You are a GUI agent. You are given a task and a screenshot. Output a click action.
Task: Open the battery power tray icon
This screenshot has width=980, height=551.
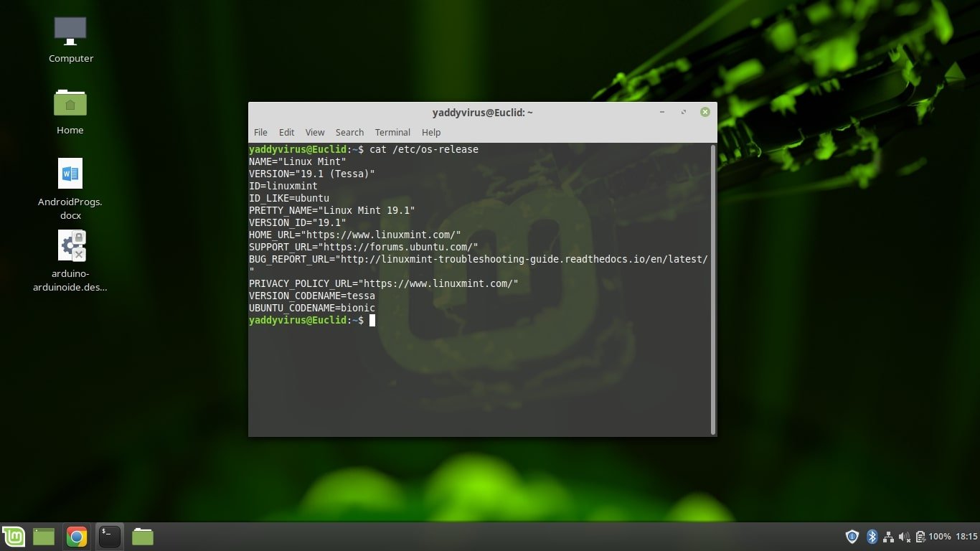(x=920, y=536)
